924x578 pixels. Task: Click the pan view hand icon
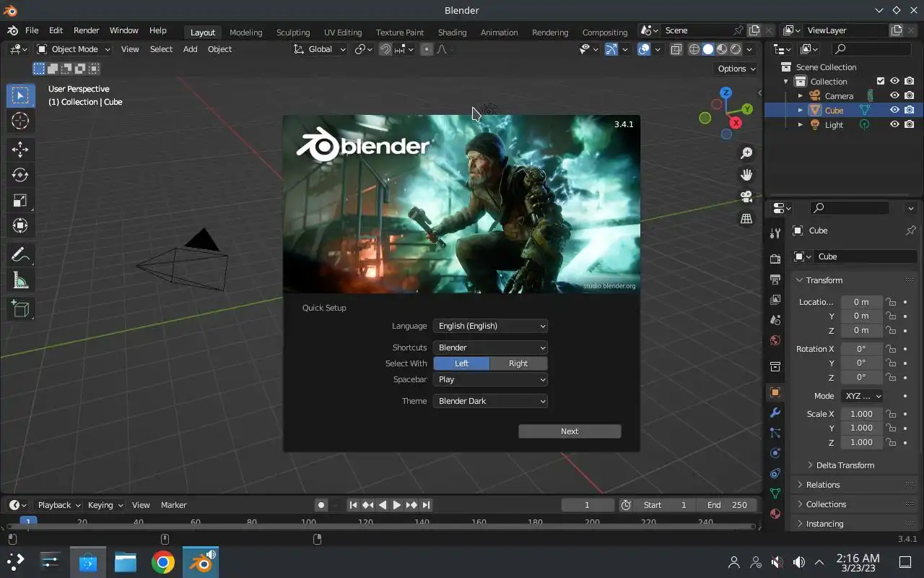pyautogui.click(x=746, y=175)
